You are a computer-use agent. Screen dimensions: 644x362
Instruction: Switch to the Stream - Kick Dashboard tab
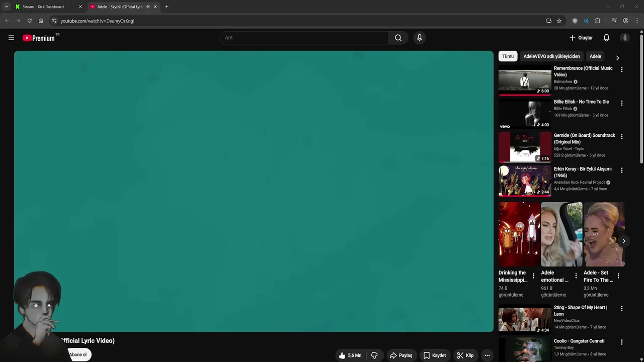43,7
